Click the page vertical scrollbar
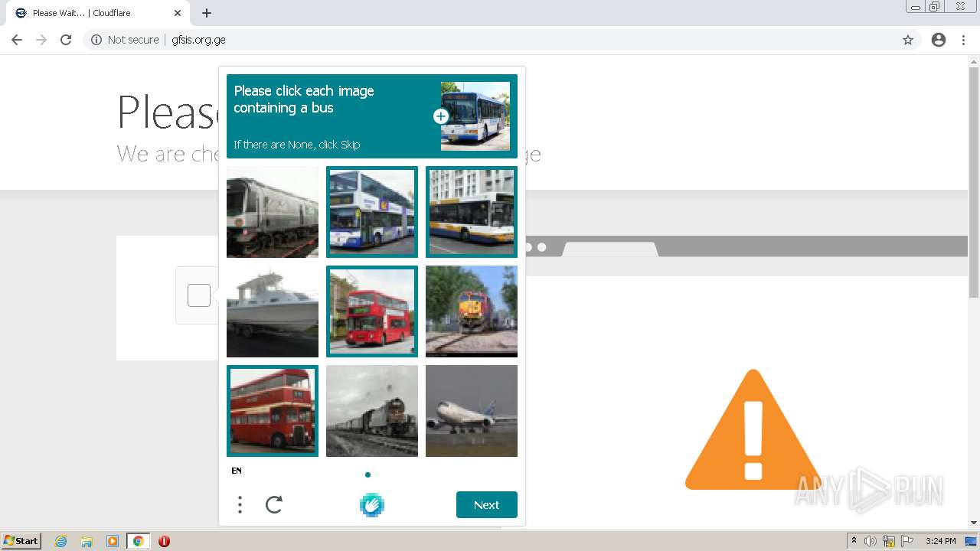 click(974, 184)
